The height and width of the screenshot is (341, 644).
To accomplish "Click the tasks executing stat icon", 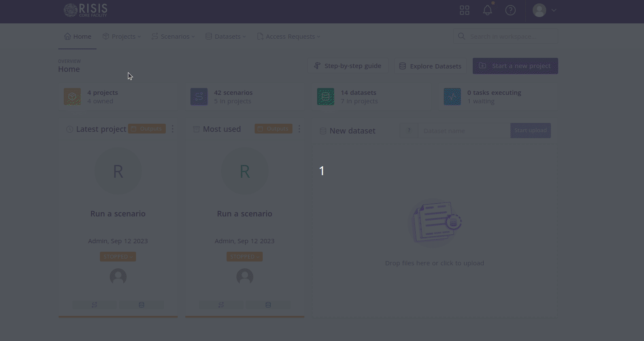I will [x=452, y=97].
